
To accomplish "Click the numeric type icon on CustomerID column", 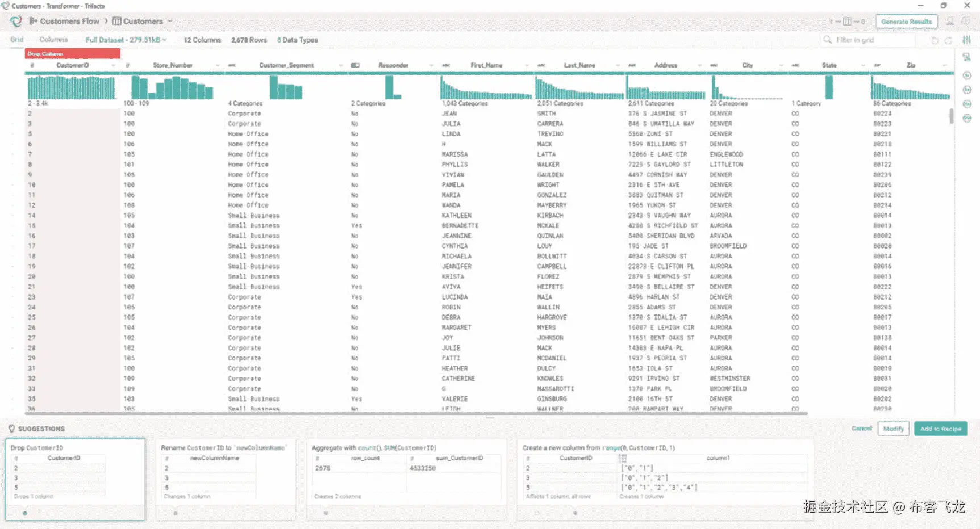I will [32, 65].
